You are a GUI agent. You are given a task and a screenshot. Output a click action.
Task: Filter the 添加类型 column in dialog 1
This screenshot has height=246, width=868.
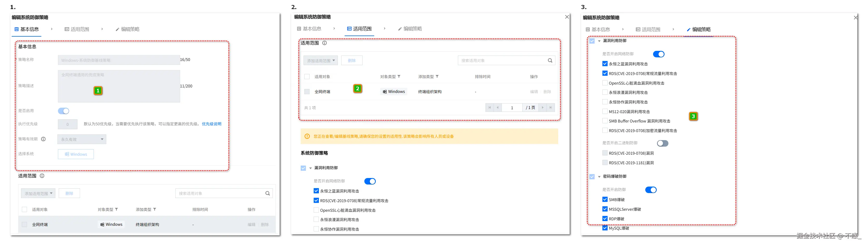155,209
